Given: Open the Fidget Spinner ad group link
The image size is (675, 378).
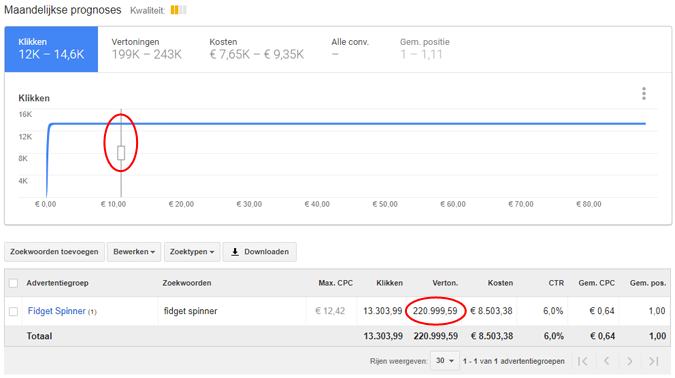Looking at the screenshot, I should pos(57,311).
